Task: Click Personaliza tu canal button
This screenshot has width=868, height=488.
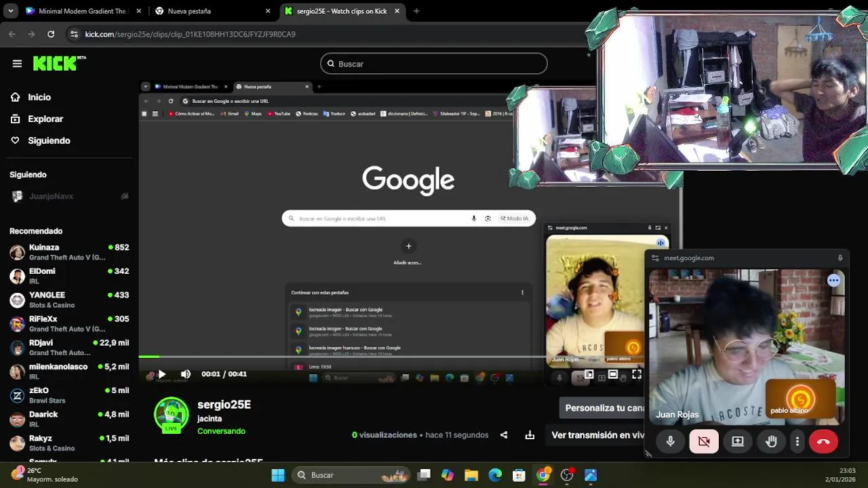Action: [x=604, y=408]
